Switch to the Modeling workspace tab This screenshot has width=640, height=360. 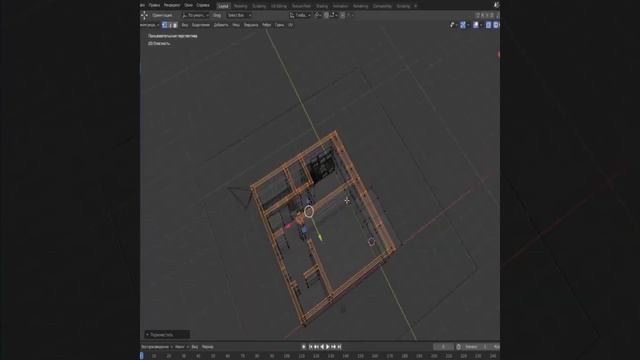pyautogui.click(x=240, y=6)
